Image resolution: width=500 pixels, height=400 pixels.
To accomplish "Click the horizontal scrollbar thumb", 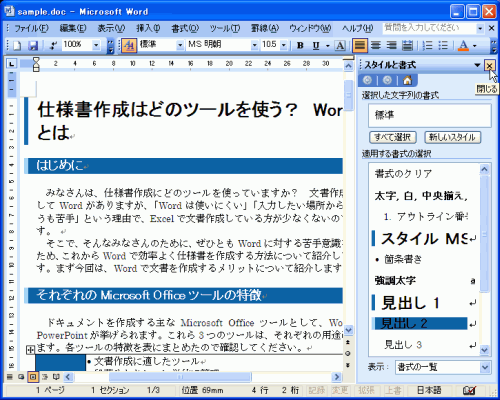I will point(180,377).
